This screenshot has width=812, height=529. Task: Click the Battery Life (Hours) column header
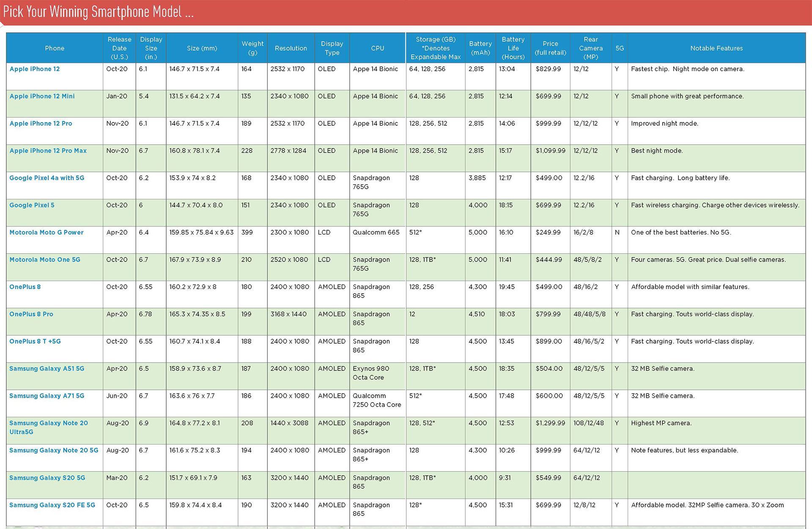tap(513, 48)
